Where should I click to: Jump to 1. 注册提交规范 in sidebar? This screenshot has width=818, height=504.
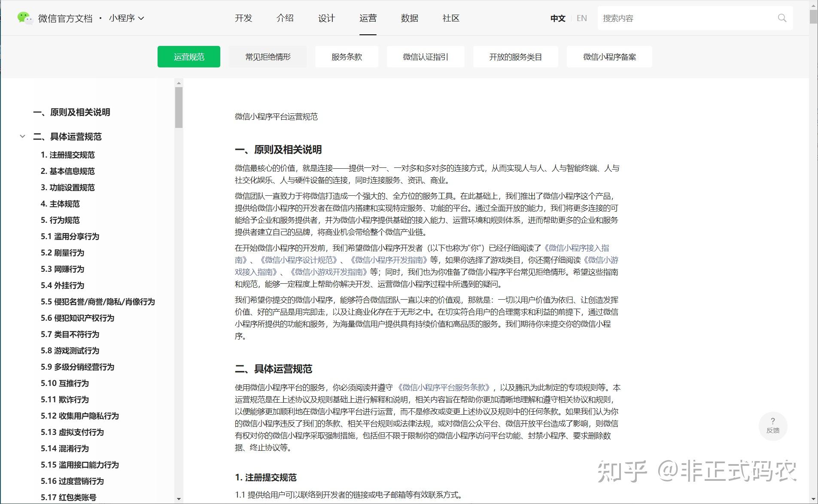(68, 155)
